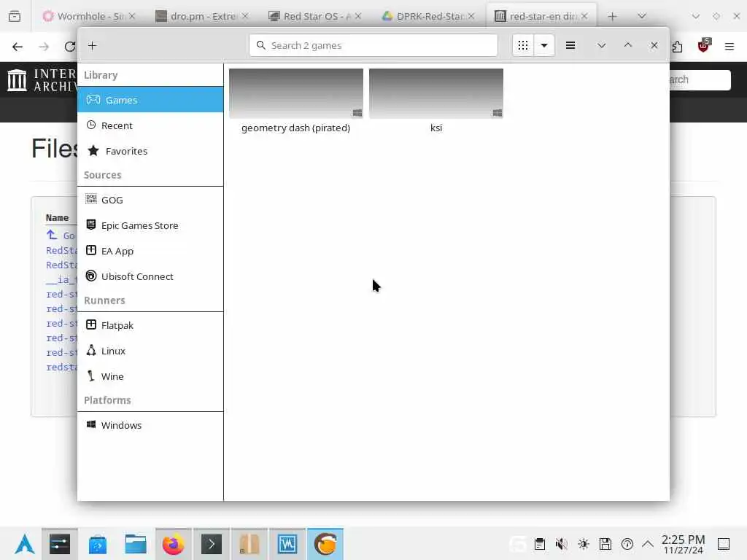
Task: Follow the Go to parent link in Firefox
Action: pyautogui.click(x=61, y=236)
